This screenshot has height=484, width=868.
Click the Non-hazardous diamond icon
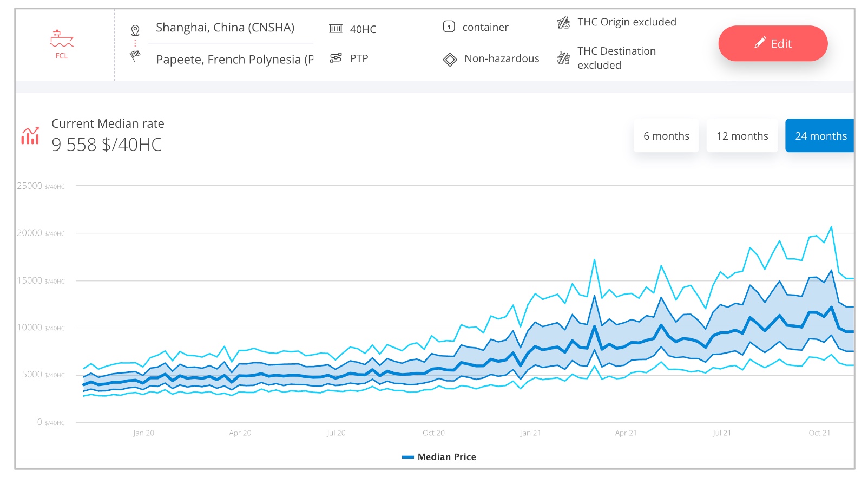tap(450, 59)
